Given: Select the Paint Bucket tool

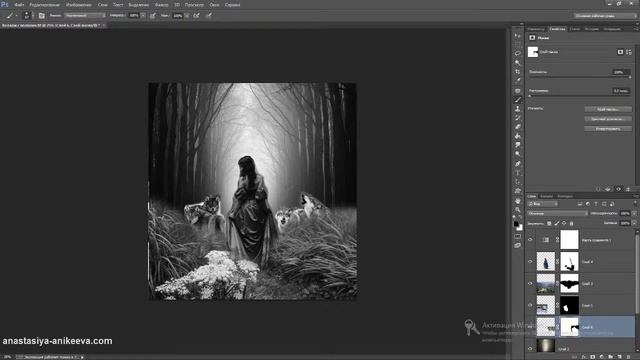Looking at the screenshot, I should coord(518,136).
